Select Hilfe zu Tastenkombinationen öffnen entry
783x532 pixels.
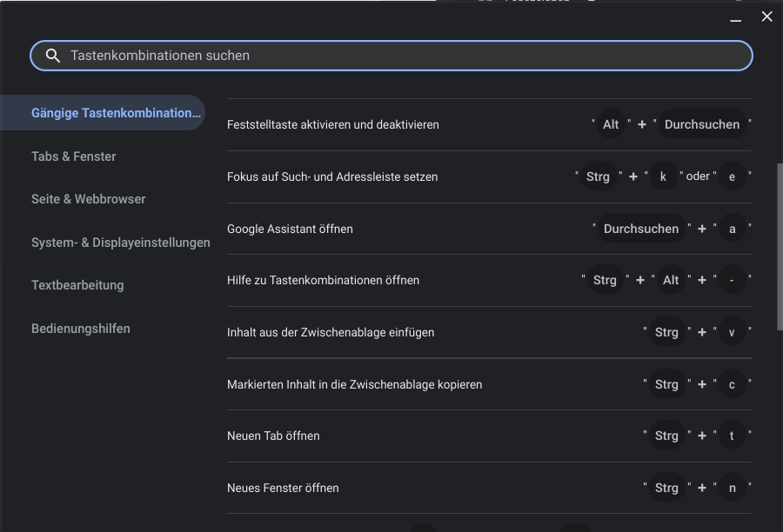tap(323, 280)
